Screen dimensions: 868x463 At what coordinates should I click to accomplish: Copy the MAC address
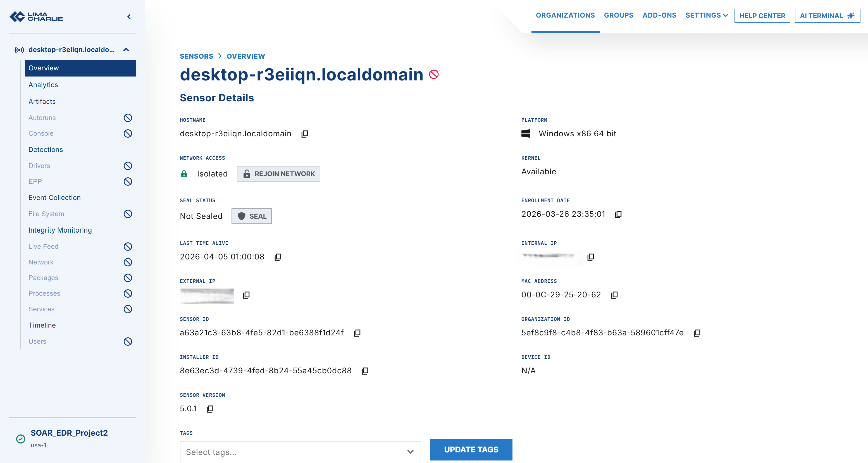click(614, 295)
